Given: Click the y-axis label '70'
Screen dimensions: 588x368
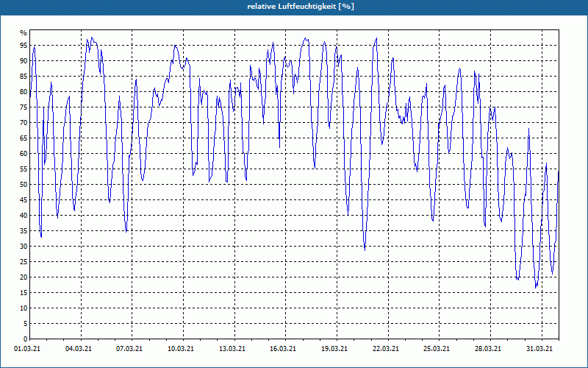Looking at the screenshot, I should (24, 122).
